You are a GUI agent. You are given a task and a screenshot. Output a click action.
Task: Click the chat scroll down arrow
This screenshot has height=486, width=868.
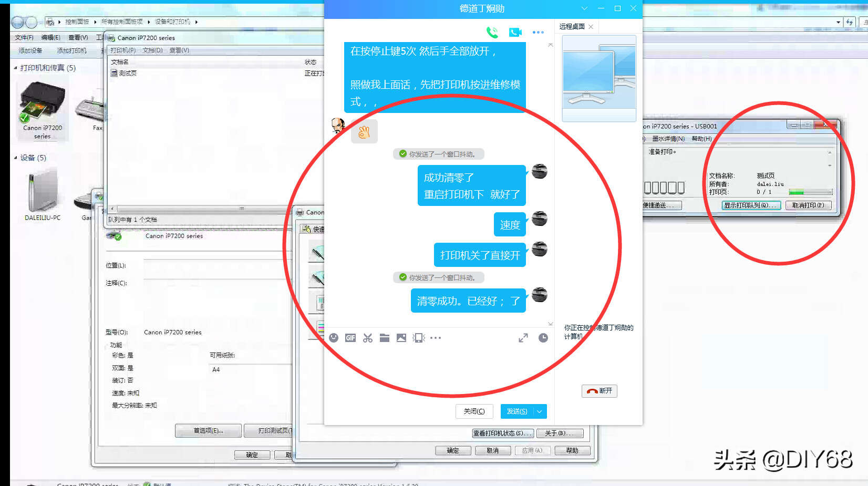point(551,324)
